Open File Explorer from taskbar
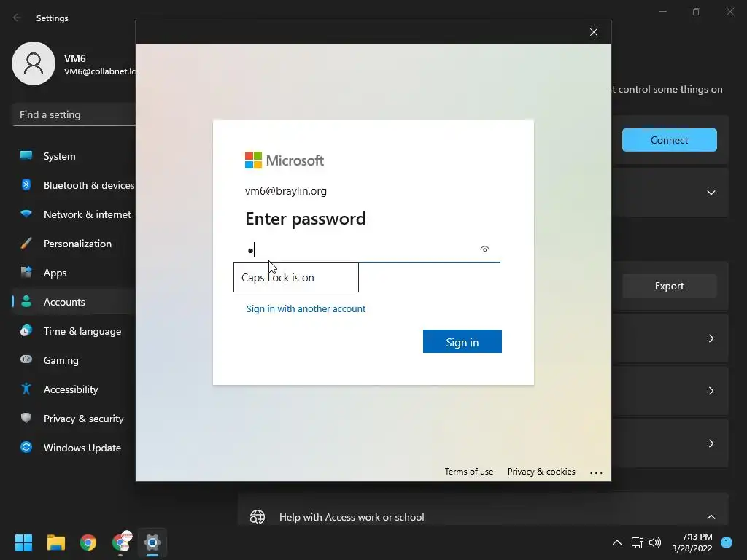This screenshot has width=747, height=560. pyautogui.click(x=55, y=542)
